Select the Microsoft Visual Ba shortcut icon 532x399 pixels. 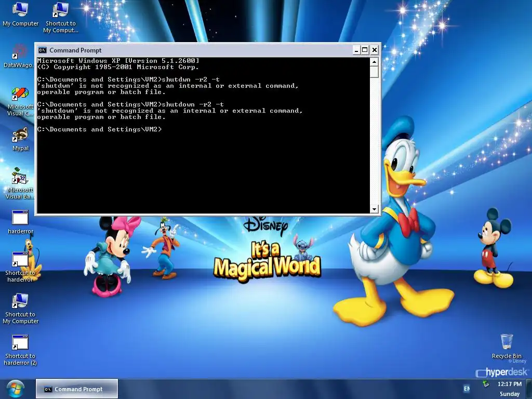coord(20,183)
